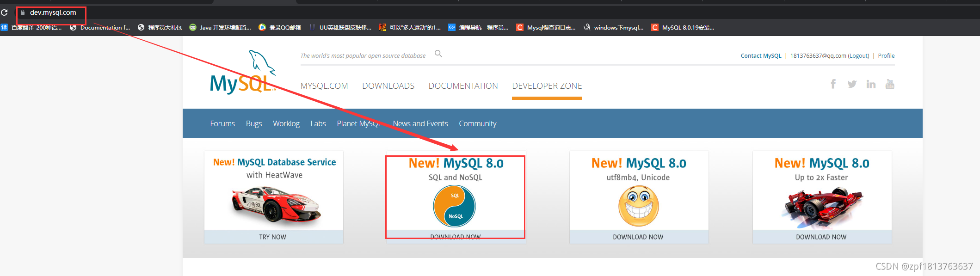Click DOWNLOAD NOW under Up to 2x Faster
Image resolution: width=980 pixels, height=276 pixels.
tap(821, 237)
